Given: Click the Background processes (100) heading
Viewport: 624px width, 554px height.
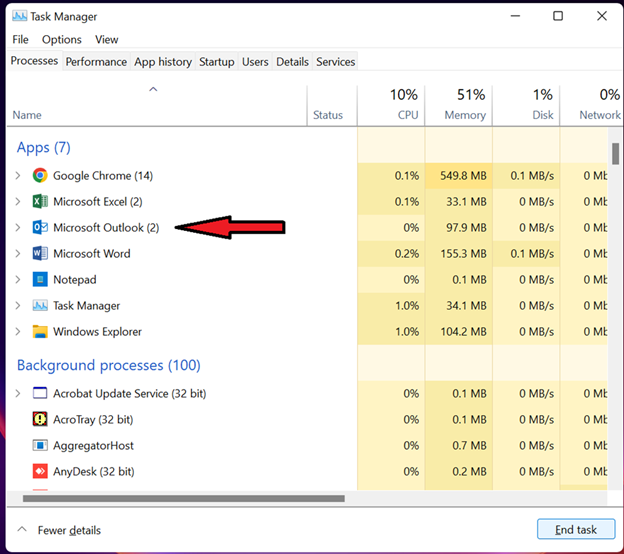Looking at the screenshot, I should tap(108, 365).
